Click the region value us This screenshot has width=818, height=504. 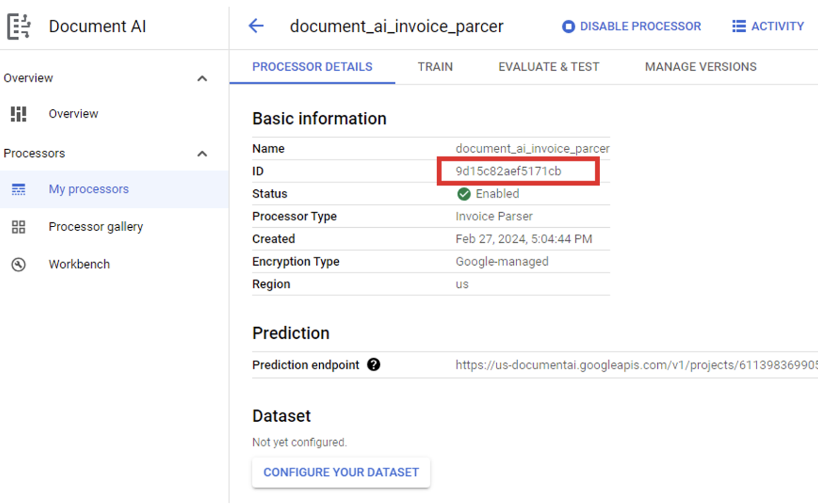tap(462, 284)
